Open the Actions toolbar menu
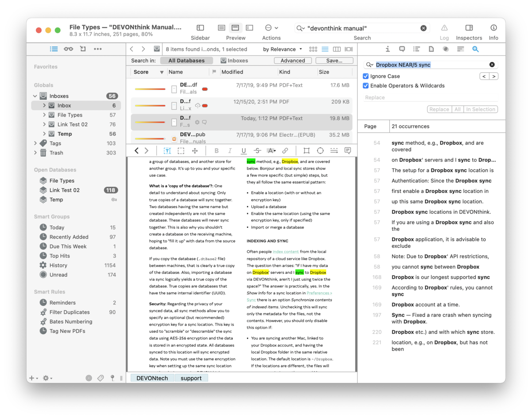This screenshot has height=418, width=532. coord(271,28)
